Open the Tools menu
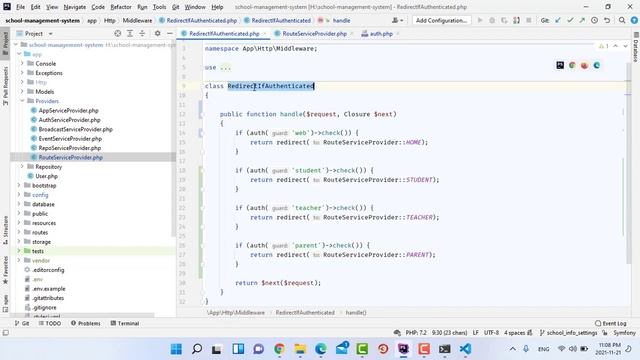The height and width of the screenshot is (360, 640). coord(159,7)
